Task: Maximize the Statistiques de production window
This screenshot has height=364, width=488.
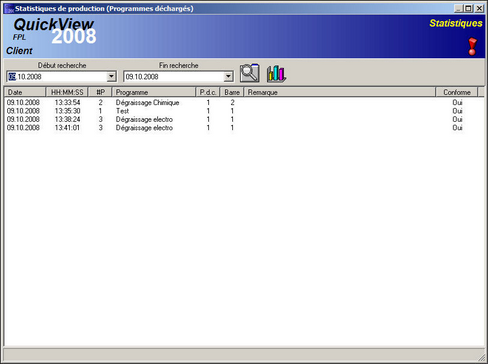Action: 469,8
